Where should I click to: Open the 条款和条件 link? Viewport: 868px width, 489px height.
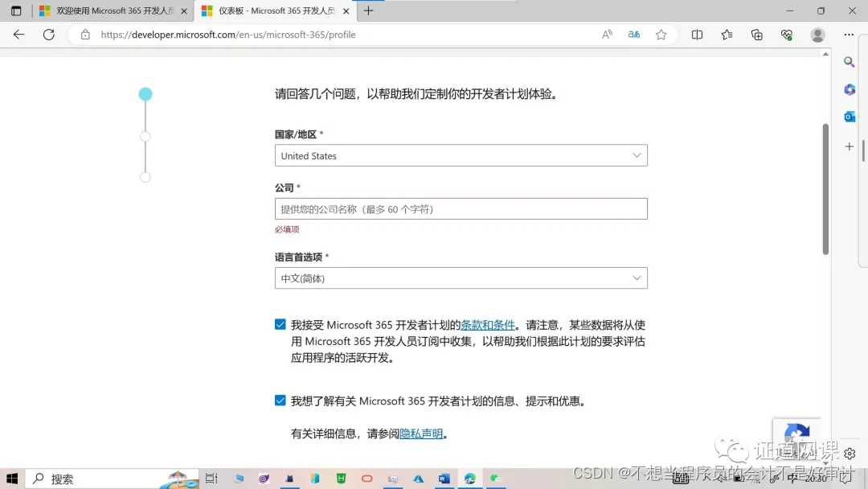coord(488,325)
